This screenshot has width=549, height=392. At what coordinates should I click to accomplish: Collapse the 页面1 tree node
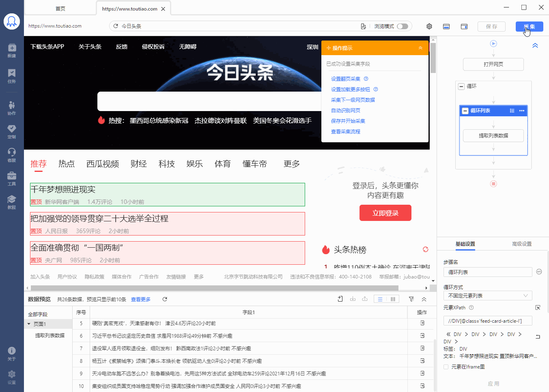click(x=29, y=324)
